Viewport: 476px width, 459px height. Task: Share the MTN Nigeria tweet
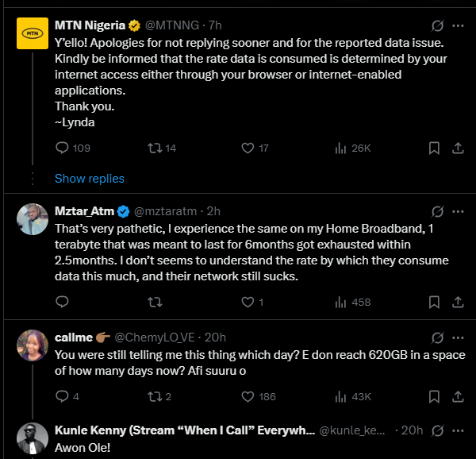pos(458,148)
